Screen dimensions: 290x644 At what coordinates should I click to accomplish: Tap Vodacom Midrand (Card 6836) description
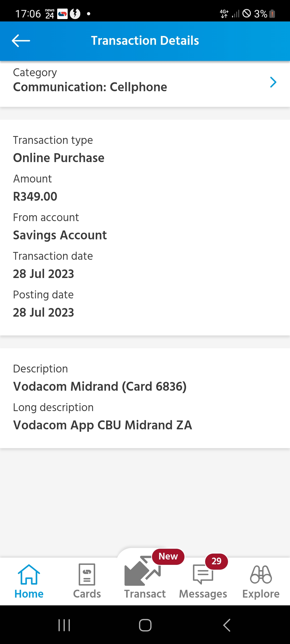tap(100, 386)
